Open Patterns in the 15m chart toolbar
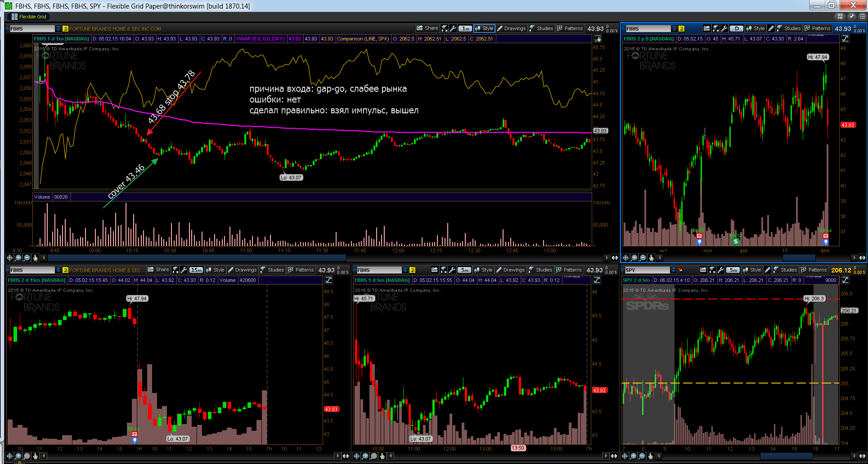 (301, 270)
